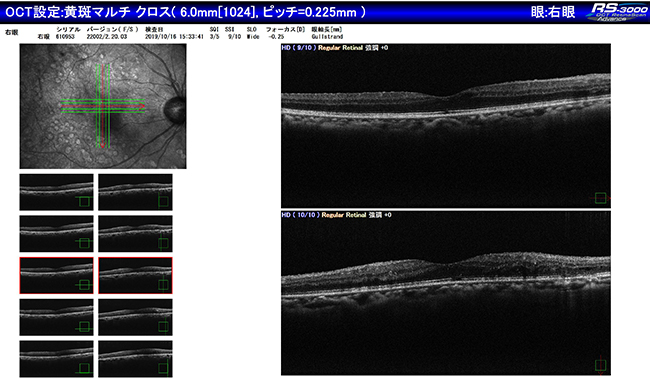Click scan-direction icon in HD (9/10) scan corner
Viewport: 650px width, 380px height.
point(600,198)
